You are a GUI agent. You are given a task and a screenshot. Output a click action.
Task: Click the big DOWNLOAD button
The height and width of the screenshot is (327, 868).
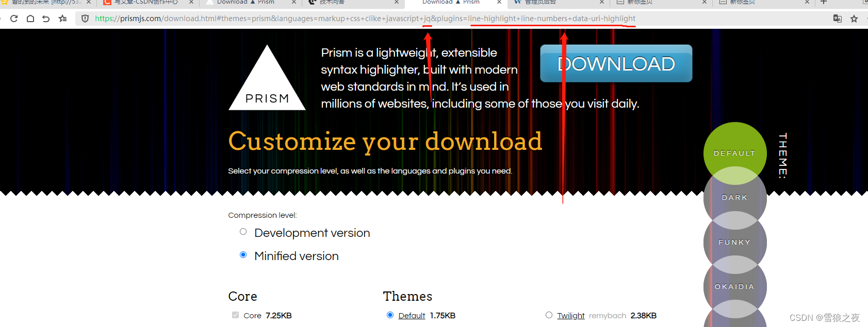click(616, 63)
